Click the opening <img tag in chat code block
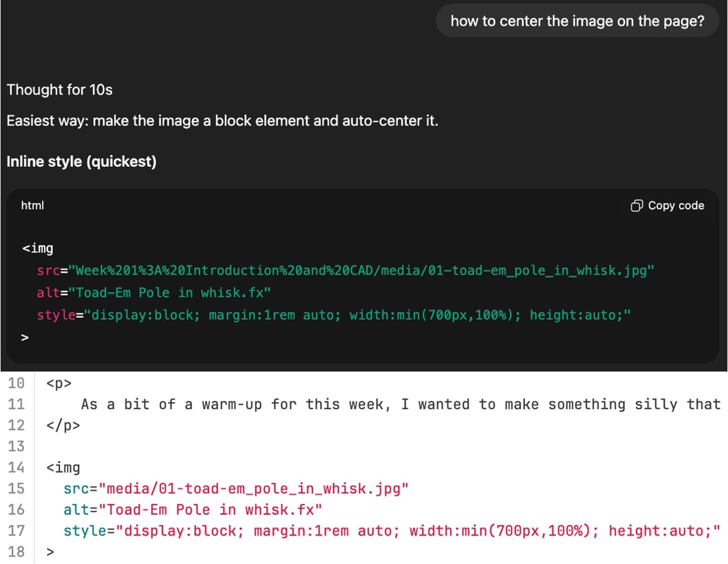Screen dimensions: 728x564 pos(37,248)
